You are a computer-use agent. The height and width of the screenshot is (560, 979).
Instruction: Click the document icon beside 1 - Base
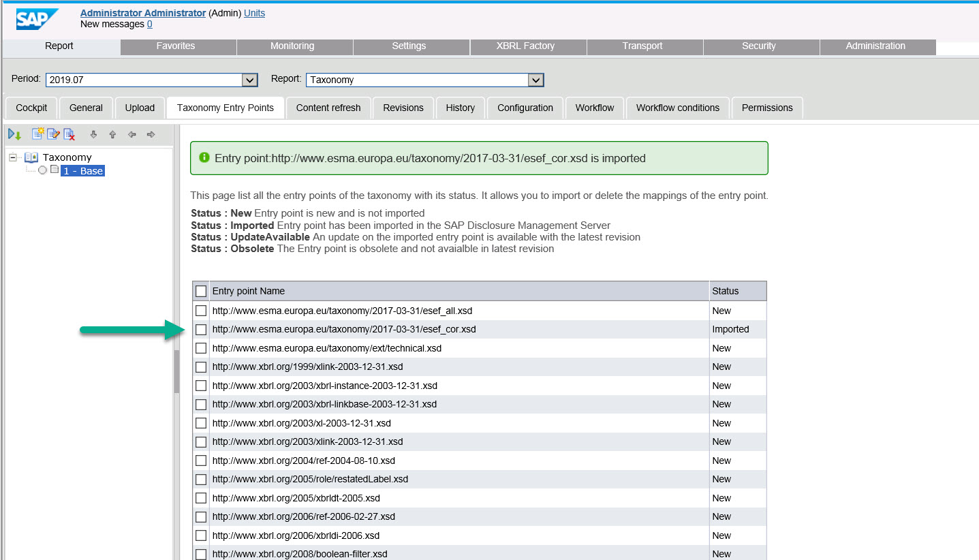(55, 170)
